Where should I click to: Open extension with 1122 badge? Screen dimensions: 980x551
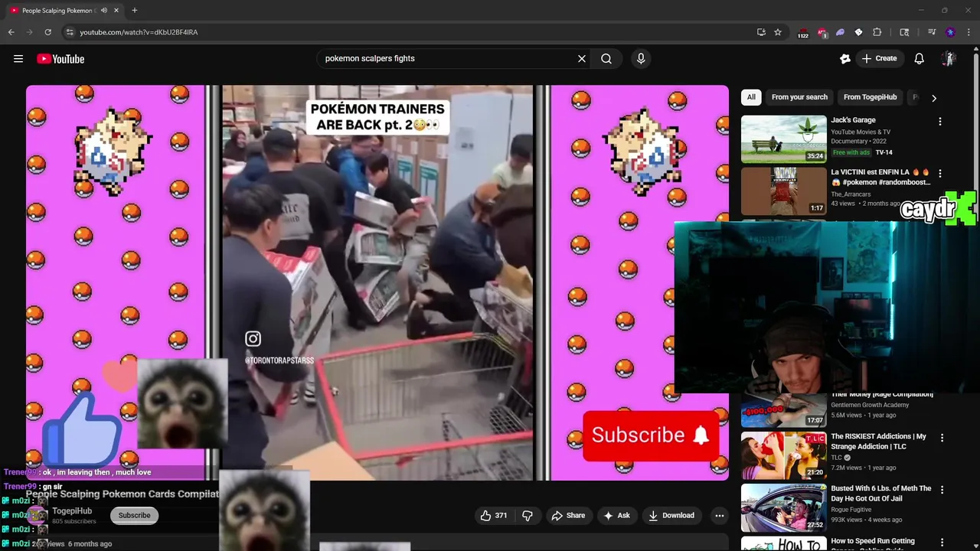click(802, 33)
